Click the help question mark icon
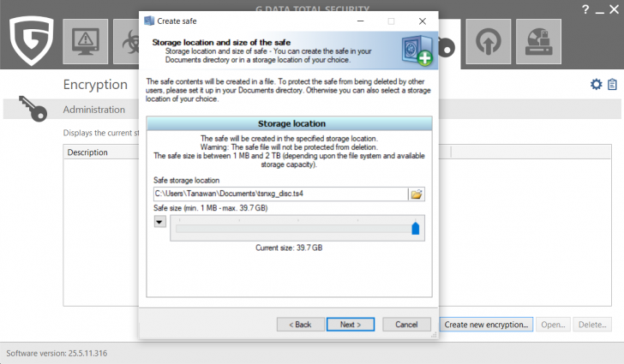624x364 pixels. 585,9
